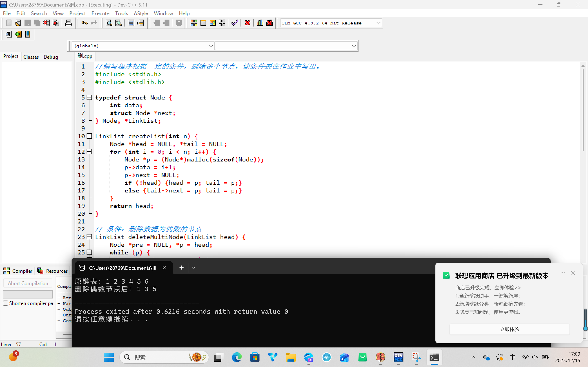588x367 pixels.
Task: Collapse the typedef struct Node fold marker
Action: pyautogui.click(x=89, y=97)
